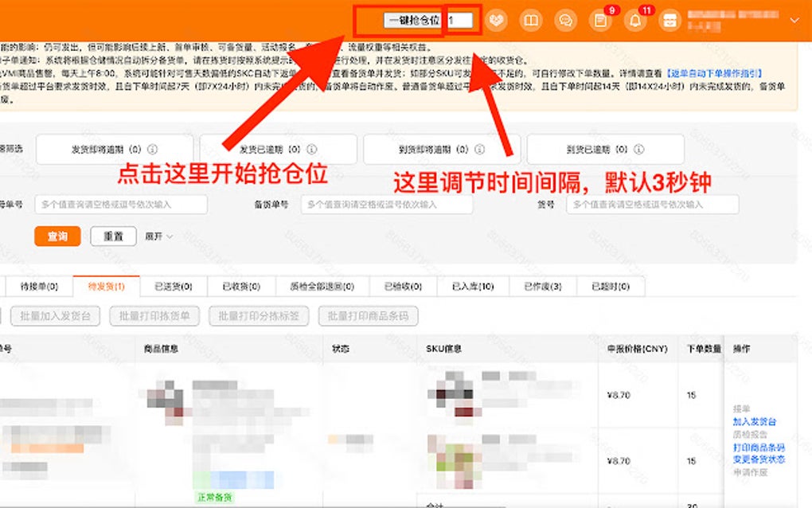Screen dimensions: 812x508
Task: Select the 到货即将逾期 (0) quick filter
Action: pos(442,149)
